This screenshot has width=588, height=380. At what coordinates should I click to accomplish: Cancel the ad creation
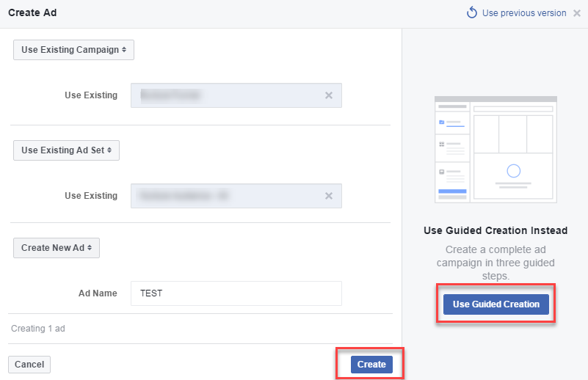click(x=29, y=365)
